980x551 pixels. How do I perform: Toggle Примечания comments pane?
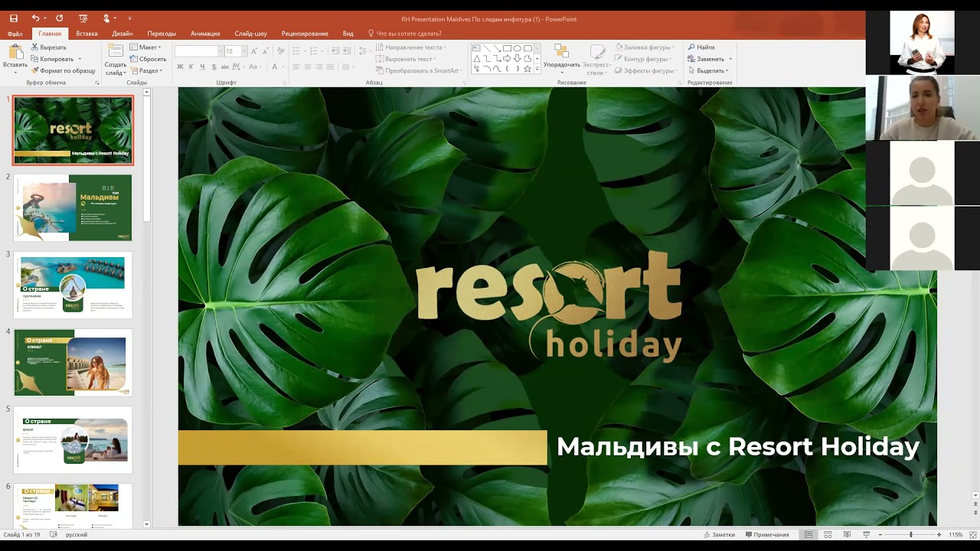point(766,535)
